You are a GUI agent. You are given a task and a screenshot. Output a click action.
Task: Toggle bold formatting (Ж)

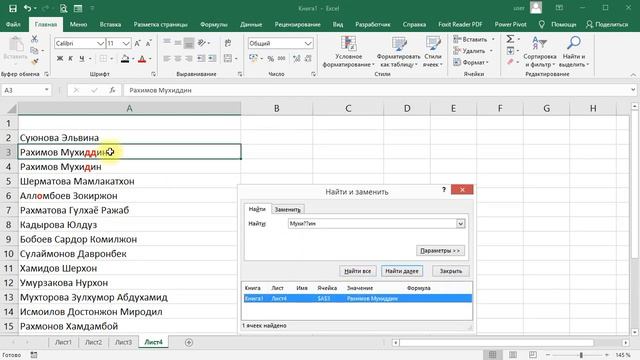(x=60, y=59)
